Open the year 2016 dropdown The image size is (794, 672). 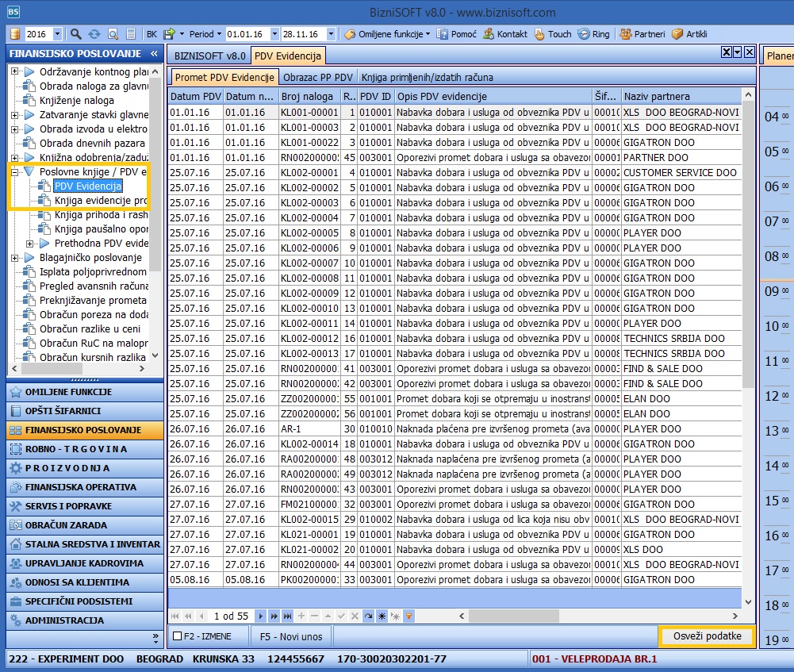(x=57, y=34)
